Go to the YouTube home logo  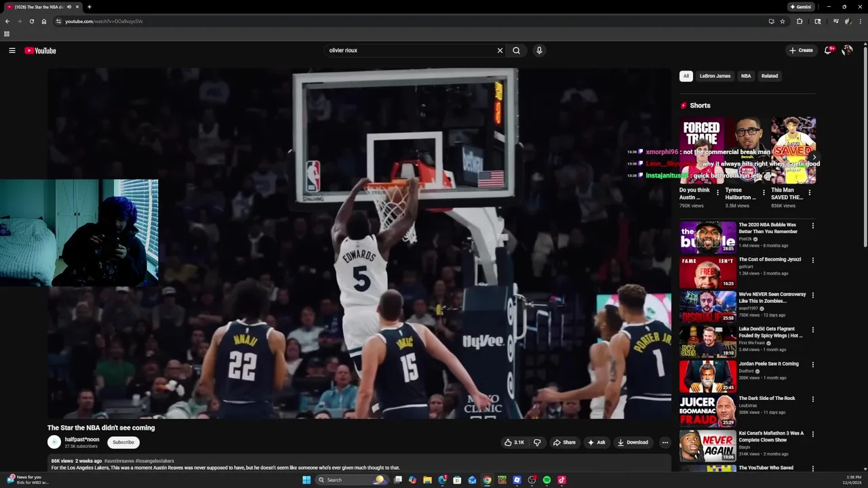pos(40,50)
